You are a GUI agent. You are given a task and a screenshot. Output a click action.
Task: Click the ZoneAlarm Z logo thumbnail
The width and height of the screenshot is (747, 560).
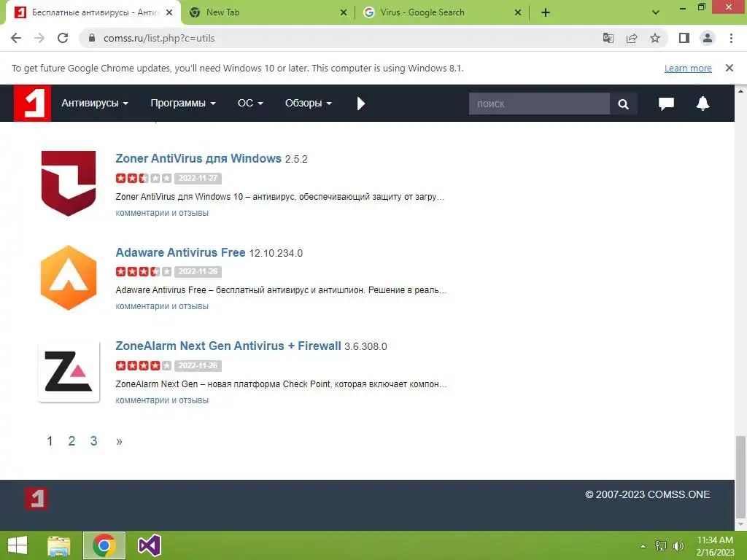tap(69, 371)
